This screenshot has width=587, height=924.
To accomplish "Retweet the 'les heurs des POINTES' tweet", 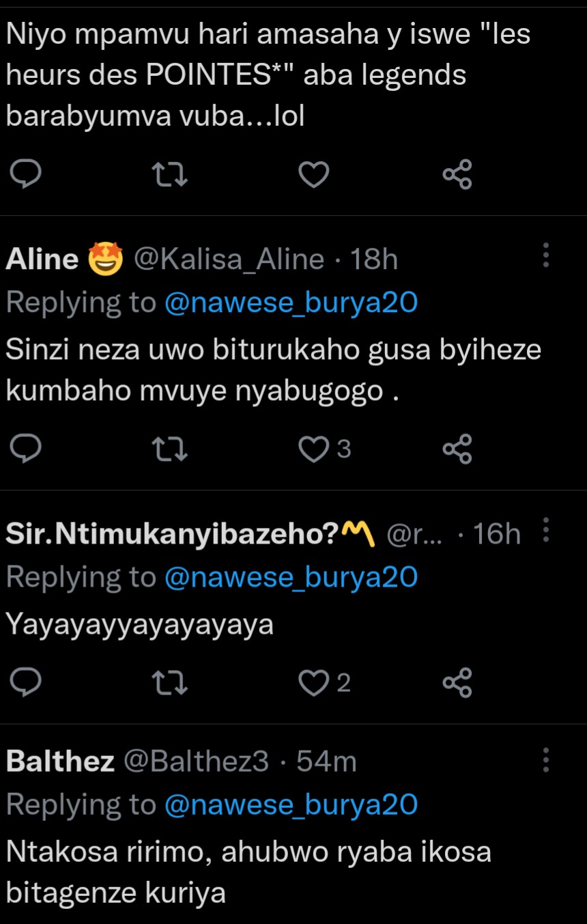I will (x=170, y=175).
